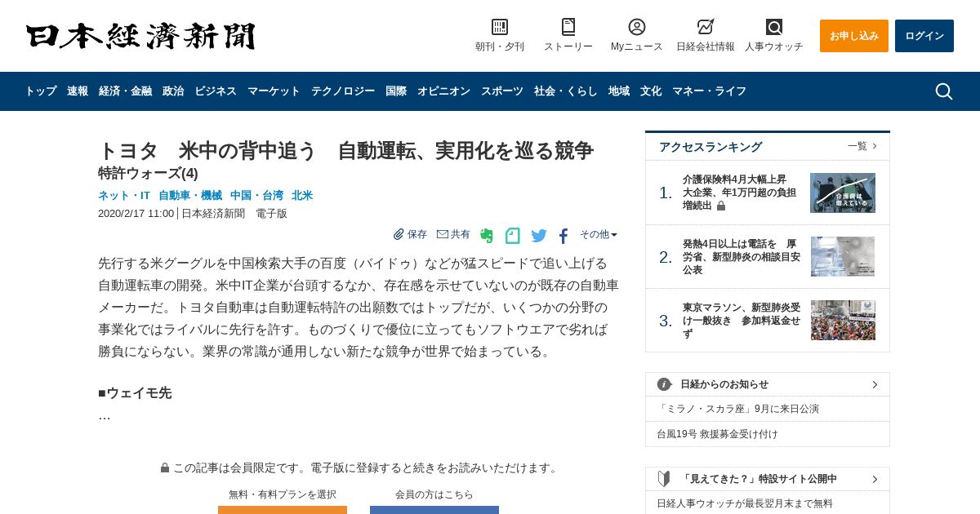This screenshot has height=514, width=980.
Task: Open 日経人事ウオッチが最長翌月末まで無料 link
Action: pyautogui.click(x=745, y=503)
